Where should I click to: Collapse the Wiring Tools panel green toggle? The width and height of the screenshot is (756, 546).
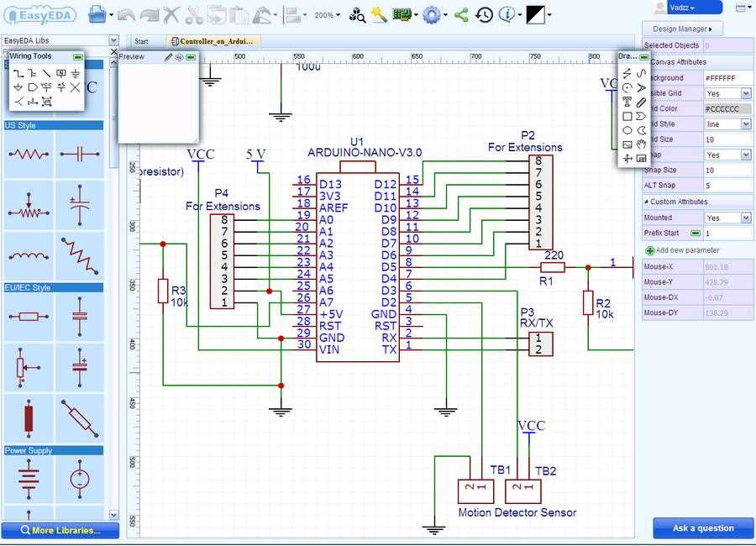click(x=77, y=57)
